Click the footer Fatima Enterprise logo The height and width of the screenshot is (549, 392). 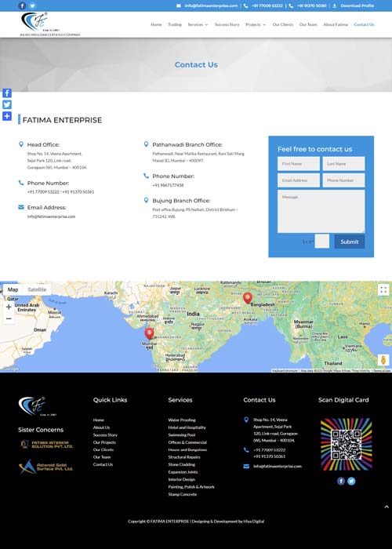tap(37, 406)
